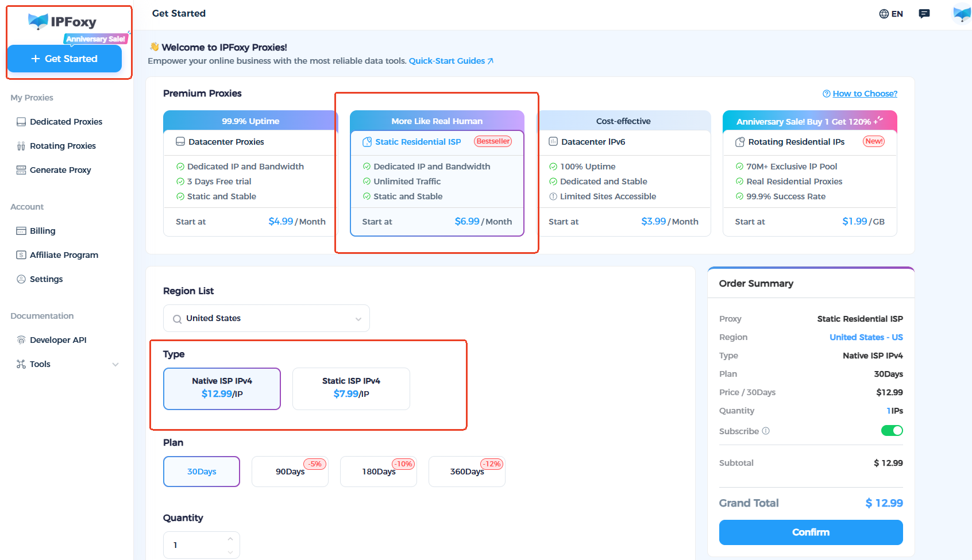The image size is (972, 560).
Task: Click the Datacenter Proxies card icon
Action: click(x=180, y=141)
